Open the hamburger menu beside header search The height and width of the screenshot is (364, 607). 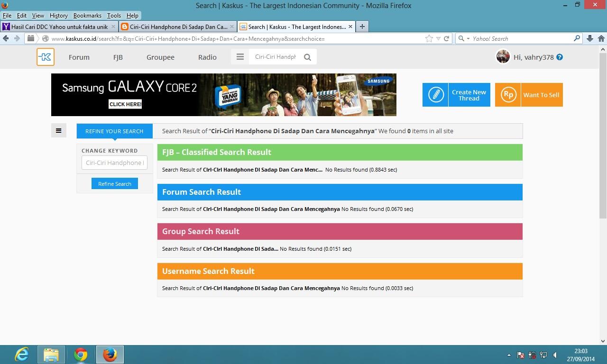[x=240, y=57]
